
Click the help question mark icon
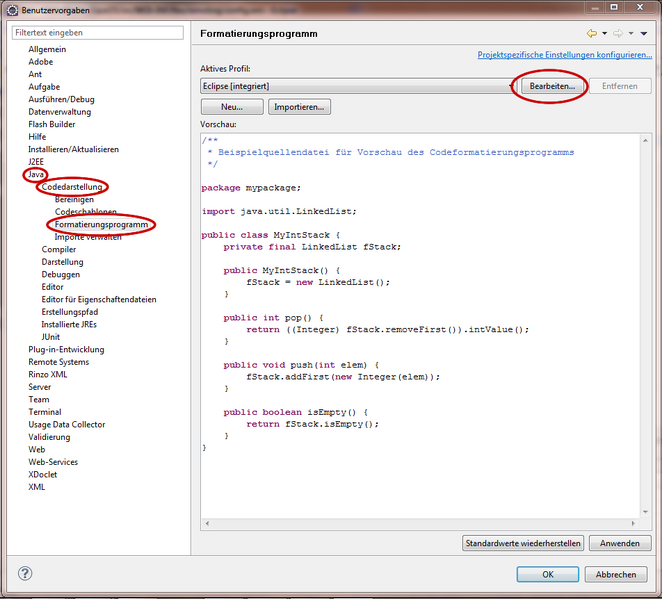point(25,573)
